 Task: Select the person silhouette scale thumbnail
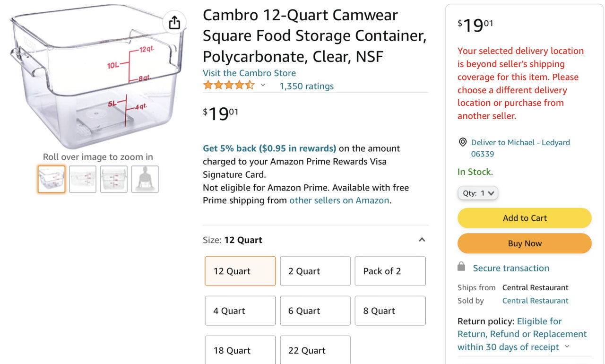point(145,179)
